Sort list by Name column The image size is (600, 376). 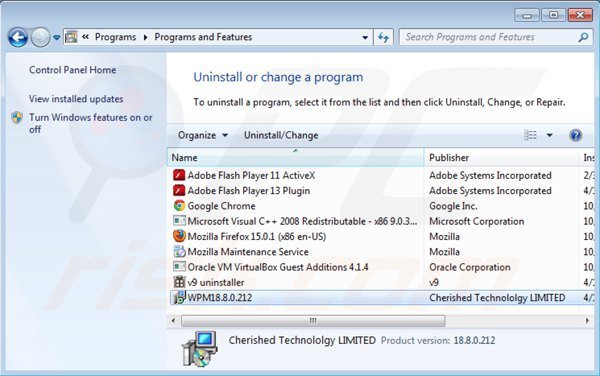[x=295, y=157]
